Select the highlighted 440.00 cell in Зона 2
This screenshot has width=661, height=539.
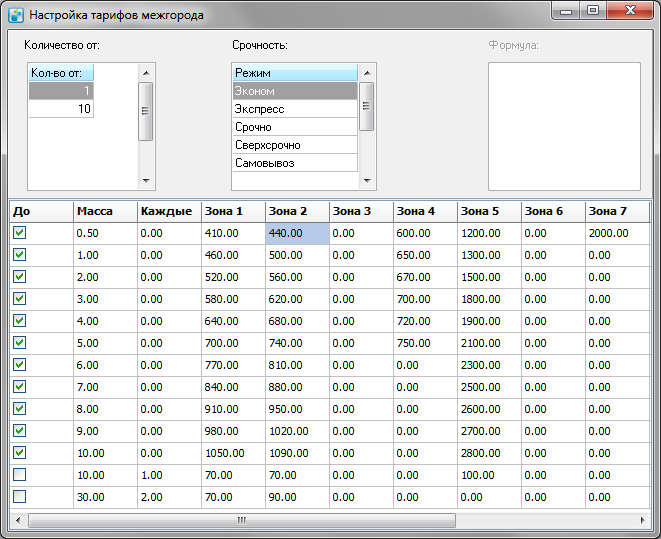click(297, 233)
